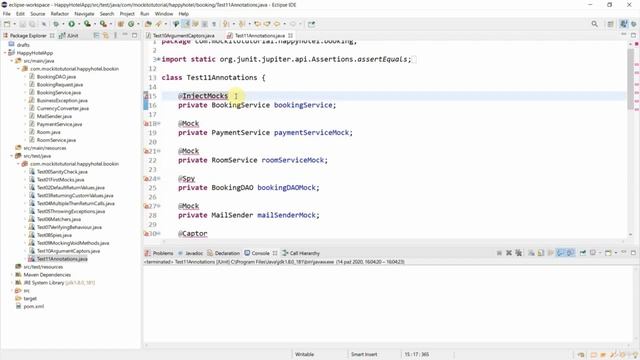Viewport: 640px width, 360px height.
Task: Click the @Spy annotation on line 24
Action: click(187, 179)
